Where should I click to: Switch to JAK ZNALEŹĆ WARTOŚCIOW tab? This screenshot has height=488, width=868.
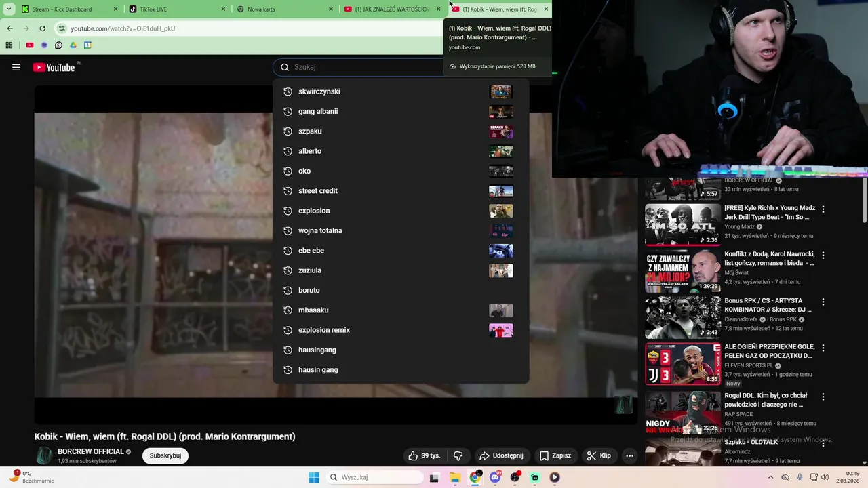coord(392,9)
